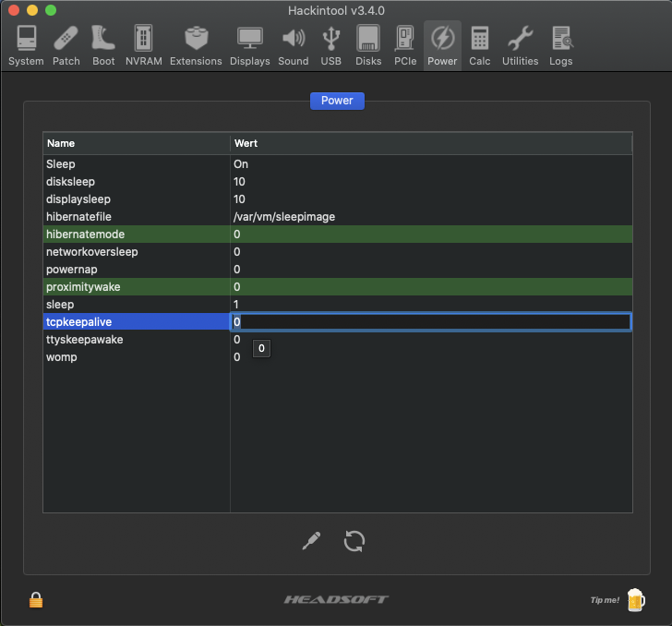Go to the Extensions section
Screen dimensions: 672x626
click(196, 46)
